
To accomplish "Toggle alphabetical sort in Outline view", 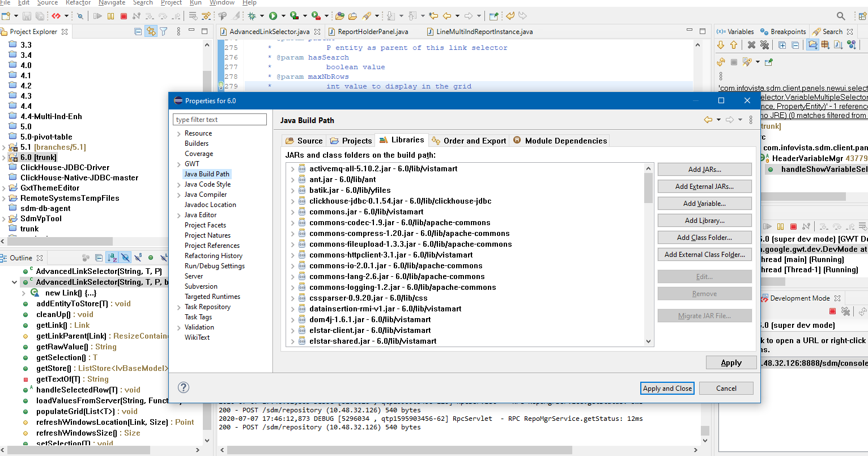I will 112,257.
